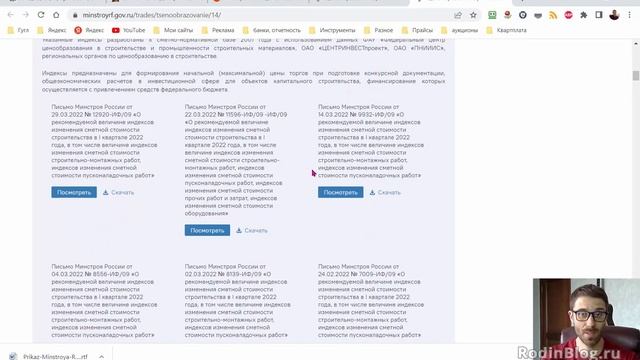Screen dimensions: 640x360
Task: Click Скачать for letter dated 22.03.2022
Action: [x=252, y=230]
